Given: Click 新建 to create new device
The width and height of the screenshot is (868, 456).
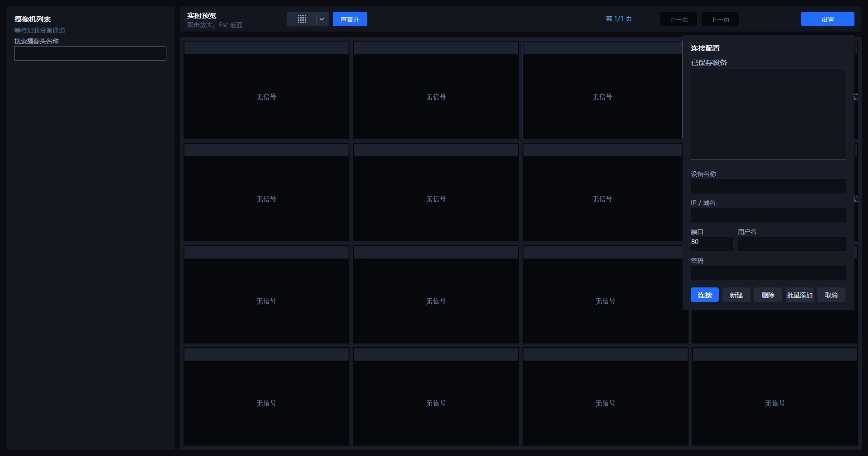Looking at the screenshot, I should coord(736,295).
